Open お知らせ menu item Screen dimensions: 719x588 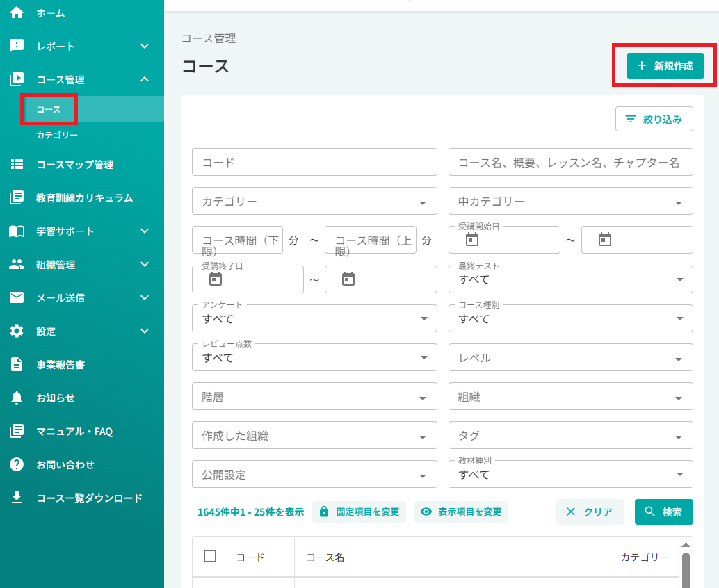(56, 398)
